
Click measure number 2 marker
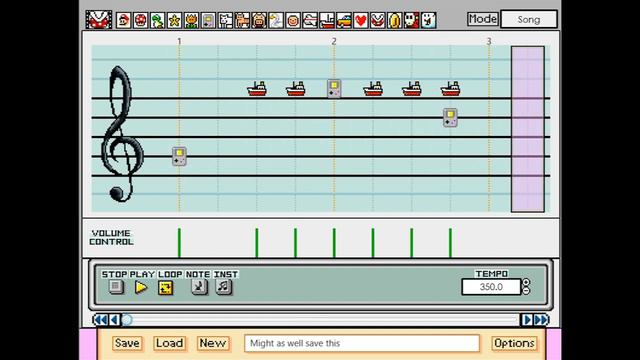pos(334,41)
